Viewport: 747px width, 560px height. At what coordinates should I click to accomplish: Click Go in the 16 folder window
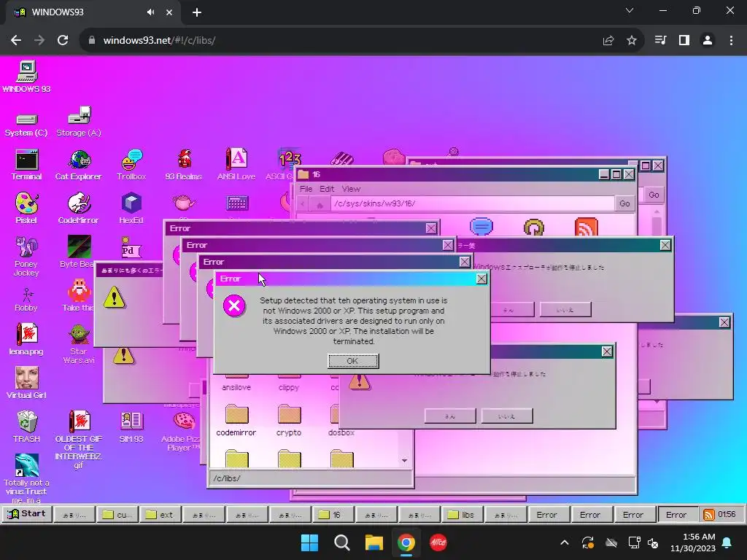(x=624, y=203)
